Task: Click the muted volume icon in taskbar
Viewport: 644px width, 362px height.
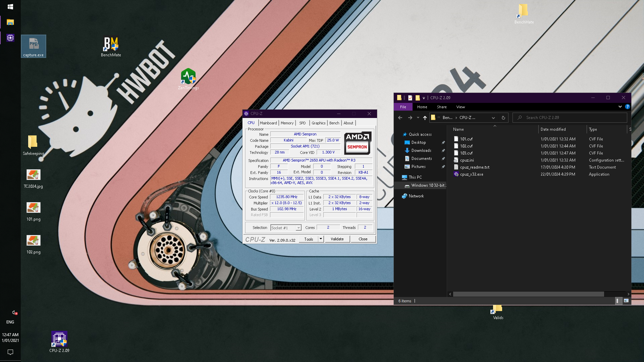Action: click(14, 312)
